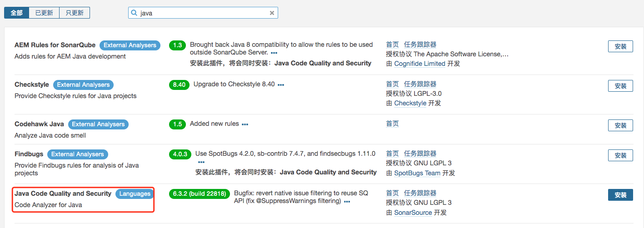This screenshot has width=644, height=228.
Task: Click AEM Rules for SonarQube title
Action: click(x=55, y=45)
